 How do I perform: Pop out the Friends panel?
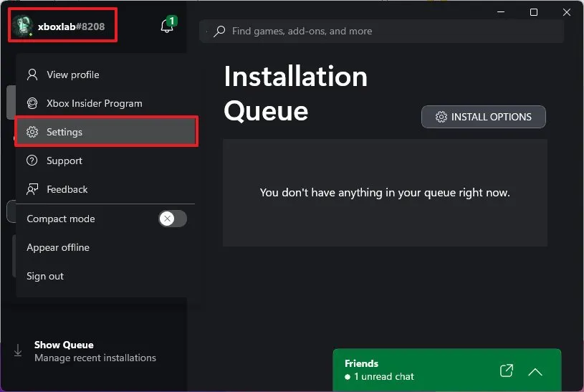pyautogui.click(x=507, y=371)
